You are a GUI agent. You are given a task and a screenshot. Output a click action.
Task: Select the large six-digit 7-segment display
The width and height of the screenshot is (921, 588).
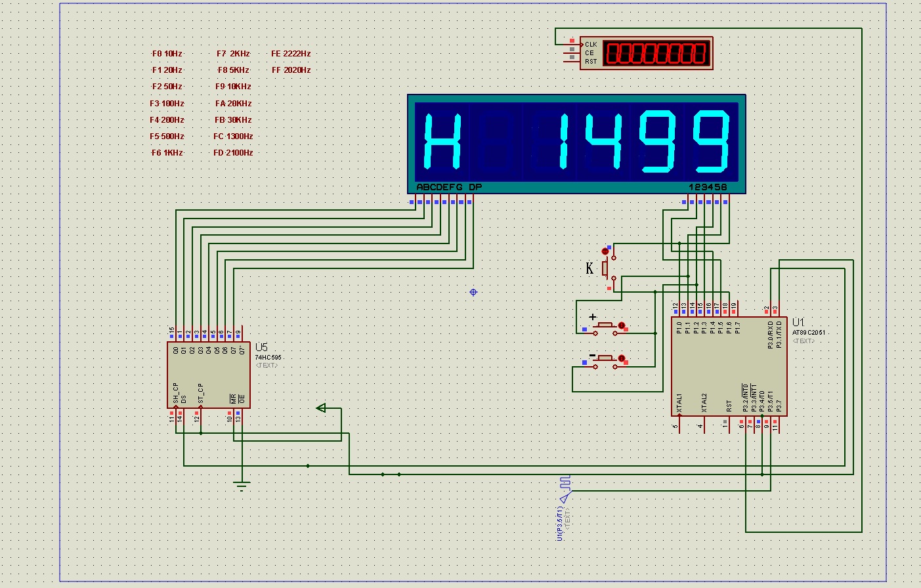[x=576, y=144]
